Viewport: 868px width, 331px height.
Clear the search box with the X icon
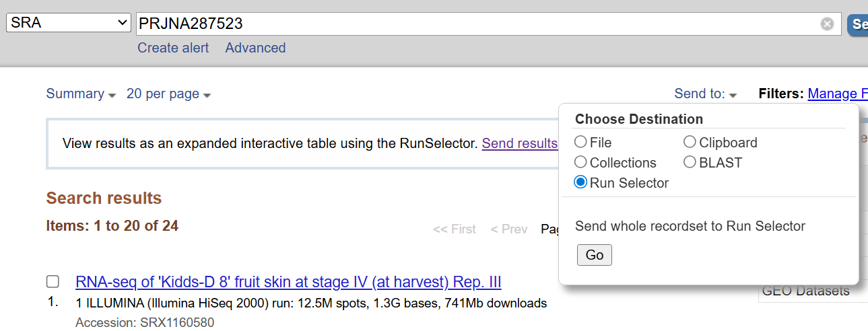[x=827, y=24]
